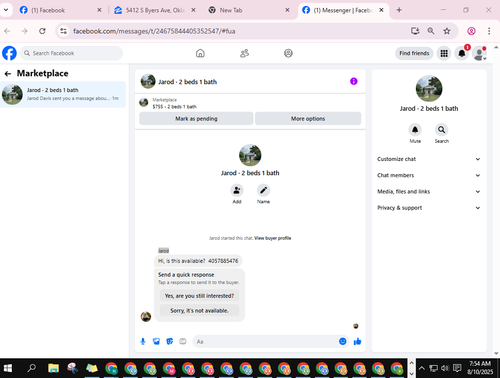
Task: Open the View buyer profile link
Action: [273, 238]
